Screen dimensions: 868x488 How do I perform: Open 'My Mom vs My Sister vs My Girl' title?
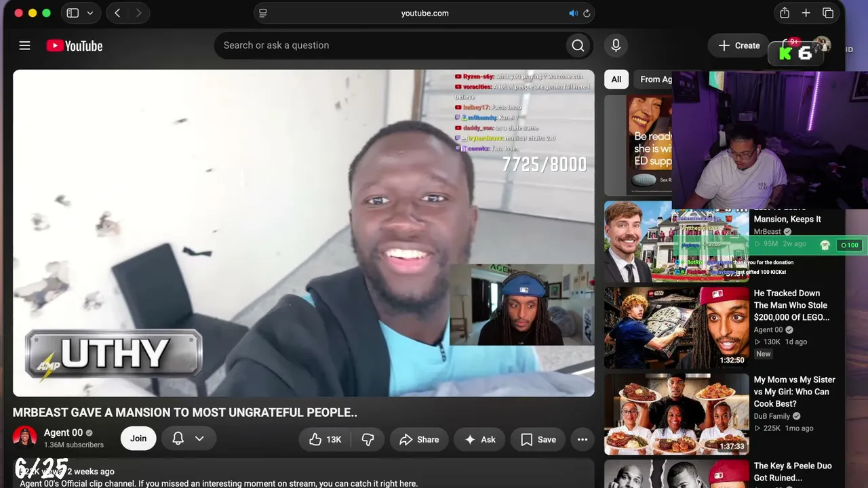pos(794,392)
